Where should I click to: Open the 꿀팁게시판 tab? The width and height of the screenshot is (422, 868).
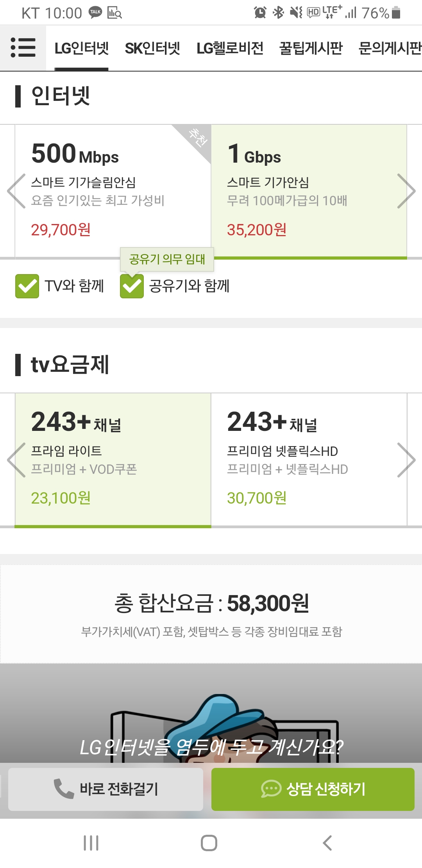pos(311,48)
